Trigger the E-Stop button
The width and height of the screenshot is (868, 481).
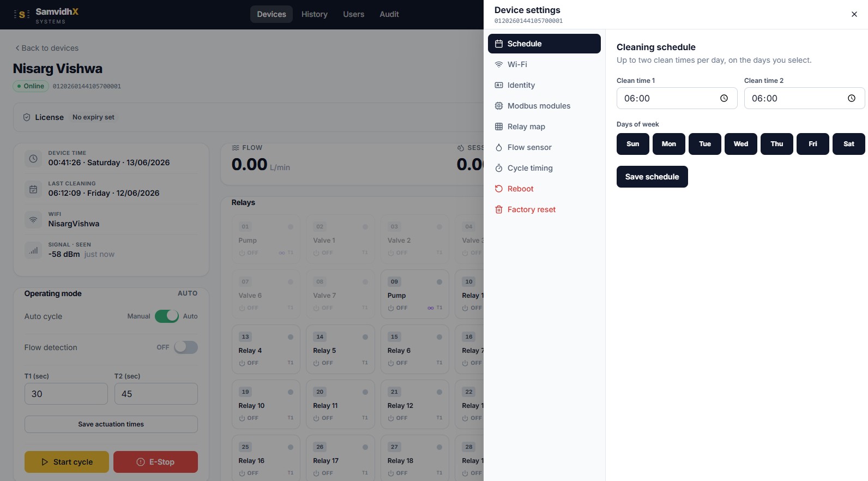(155, 462)
